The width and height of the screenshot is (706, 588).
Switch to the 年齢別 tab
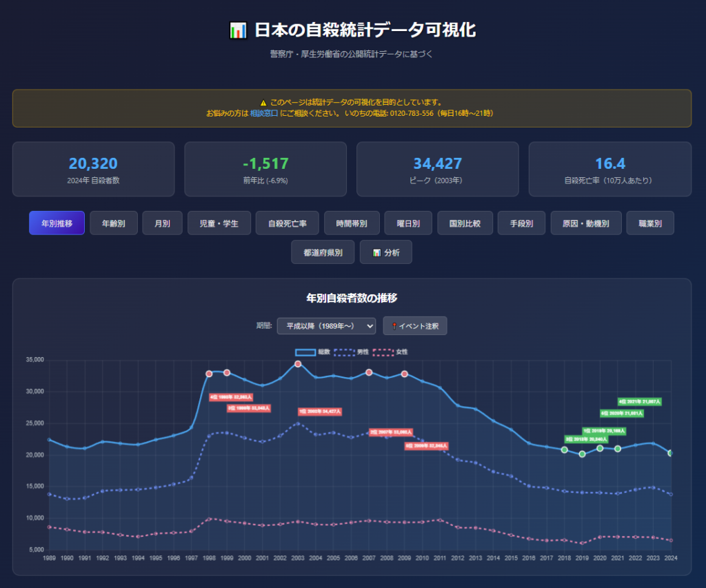coord(113,223)
